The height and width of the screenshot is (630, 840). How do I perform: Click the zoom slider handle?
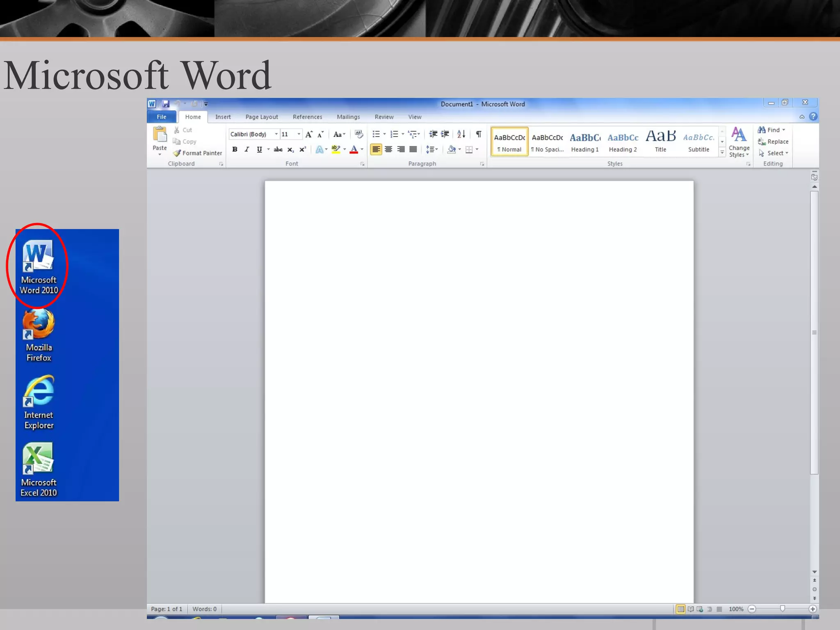point(782,609)
